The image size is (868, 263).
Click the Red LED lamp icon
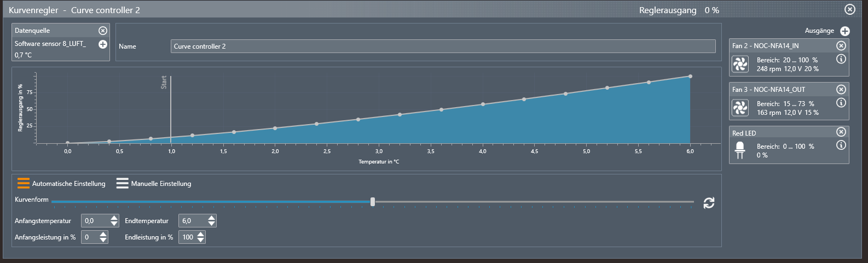(x=740, y=150)
